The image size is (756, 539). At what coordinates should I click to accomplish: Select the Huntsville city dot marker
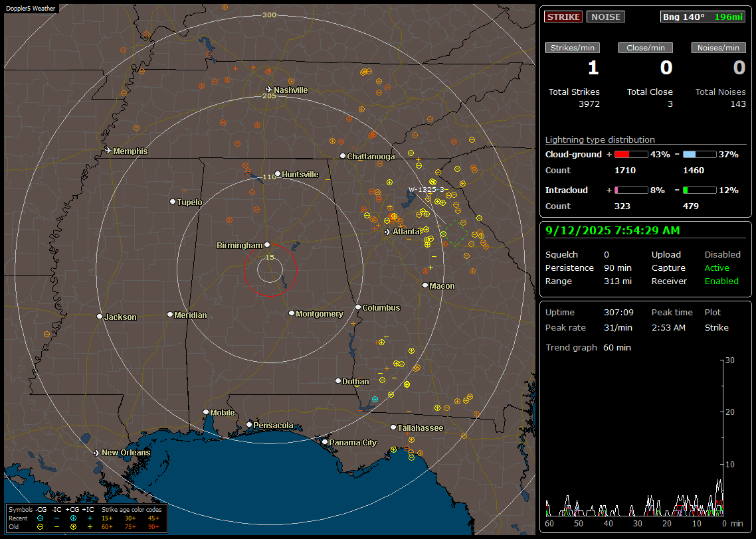[x=278, y=174]
